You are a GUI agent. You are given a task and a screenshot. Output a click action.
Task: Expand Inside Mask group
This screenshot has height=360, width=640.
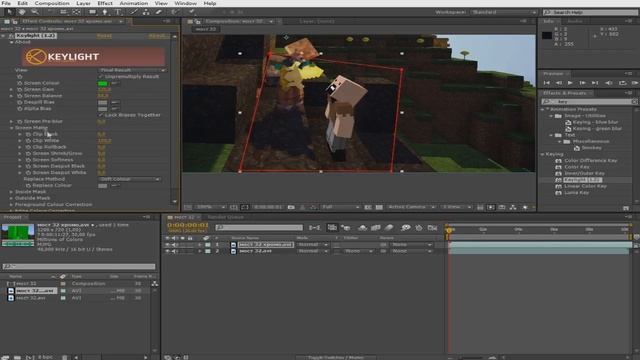(x=11, y=192)
